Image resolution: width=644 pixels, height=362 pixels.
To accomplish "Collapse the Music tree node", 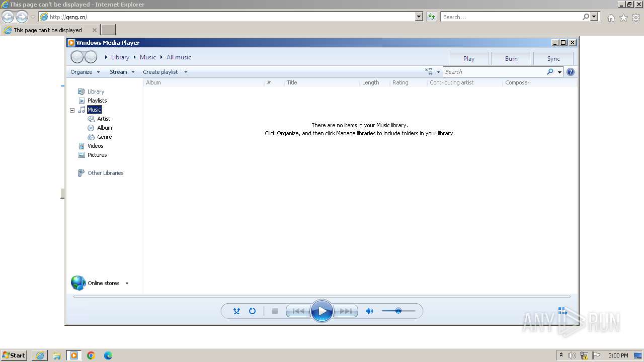I will (72, 110).
